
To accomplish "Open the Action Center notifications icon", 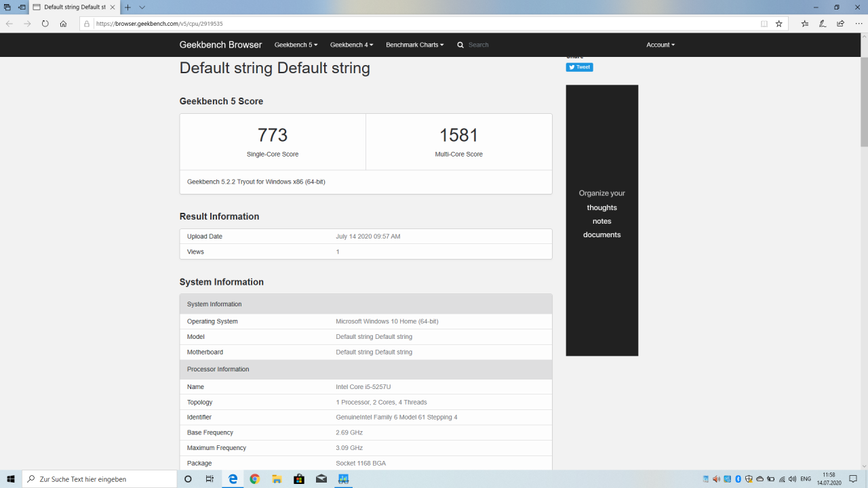I will 853,479.
